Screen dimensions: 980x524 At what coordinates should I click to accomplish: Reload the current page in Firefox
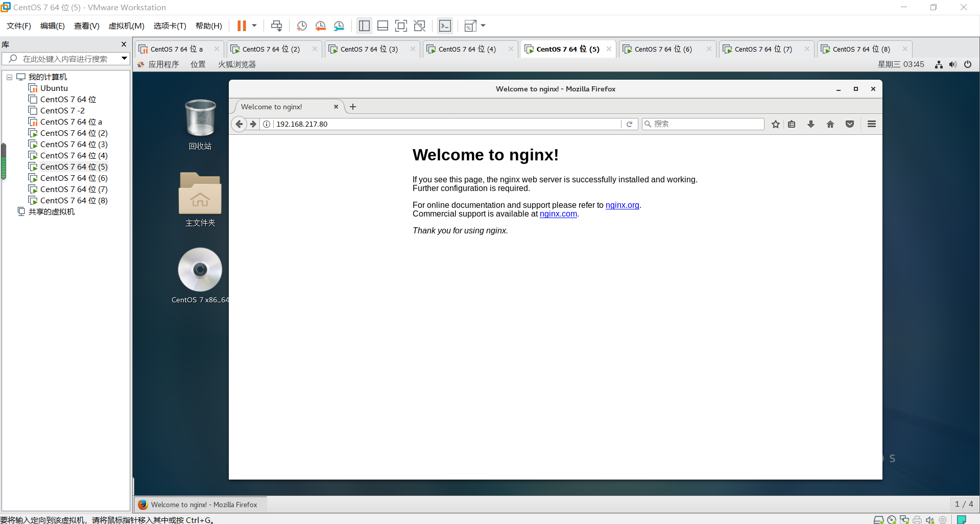tap(630, 124)
